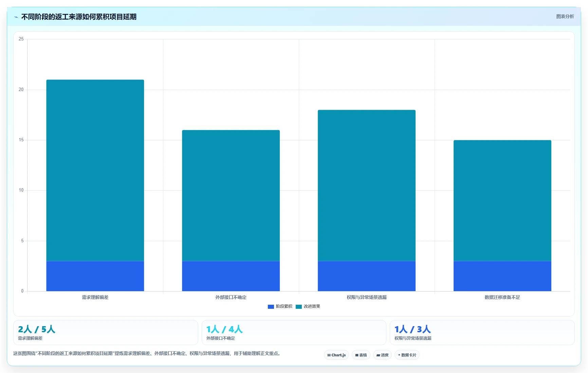Click the 图表分析 label in header
The height and width of the screenshot is (373, 588).
[565, 16]
